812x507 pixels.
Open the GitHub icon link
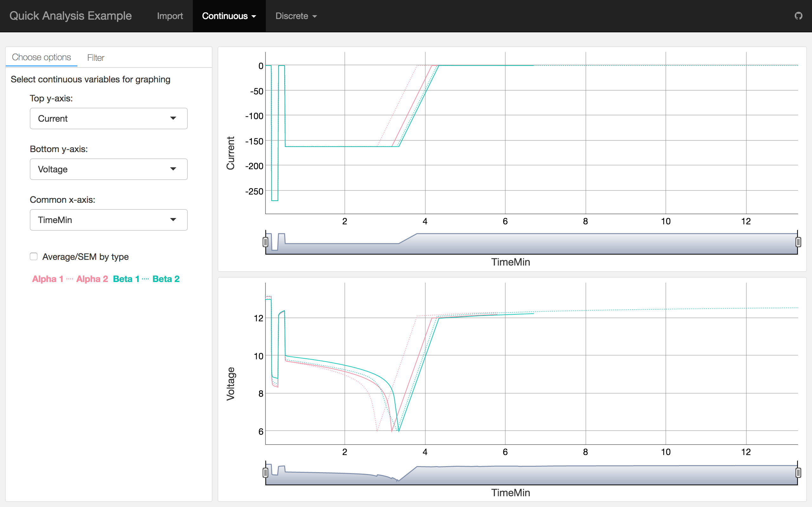coord(798,16)
